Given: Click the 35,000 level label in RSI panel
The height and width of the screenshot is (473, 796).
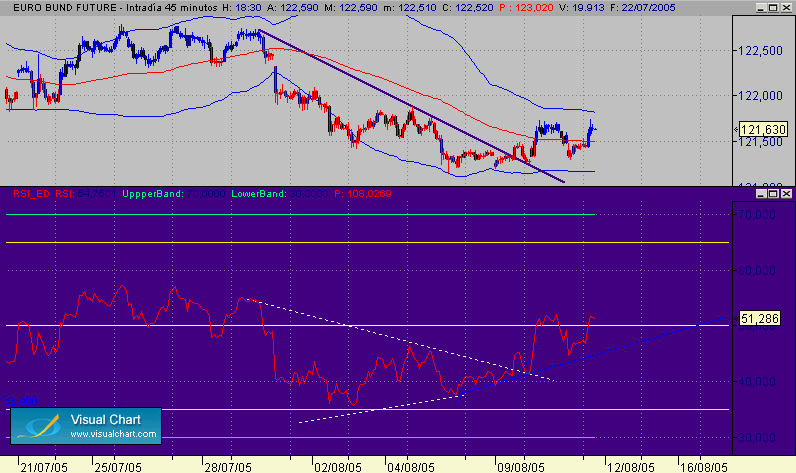Looking at the screenshot, I should point(22,401).
